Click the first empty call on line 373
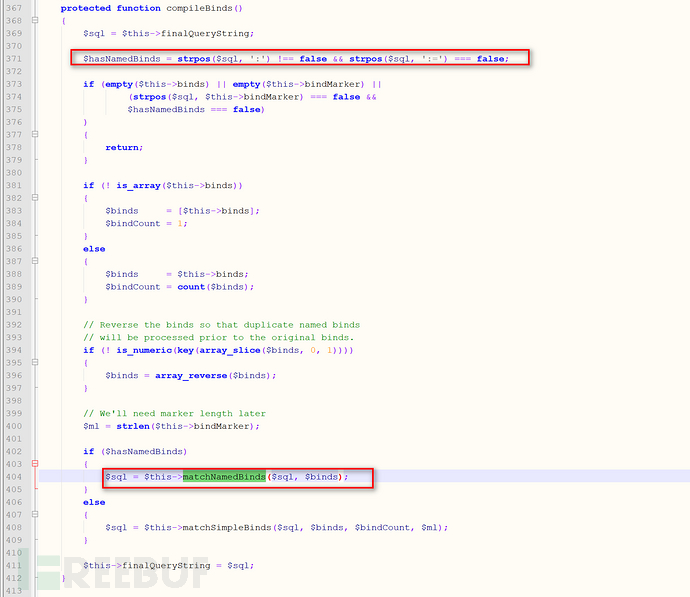690x597 pixels. coord(119,84)
